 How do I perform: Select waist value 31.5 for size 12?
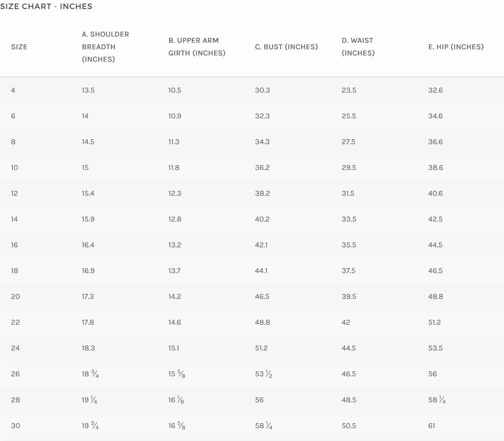(x=347, y=194)
